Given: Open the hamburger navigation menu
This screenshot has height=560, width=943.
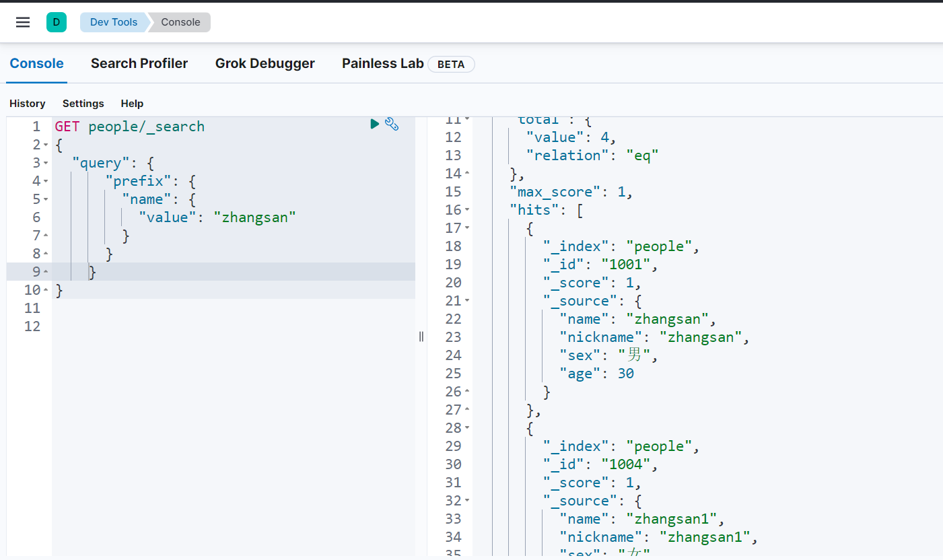Looking at the screenshot, I should pos(23,22).
